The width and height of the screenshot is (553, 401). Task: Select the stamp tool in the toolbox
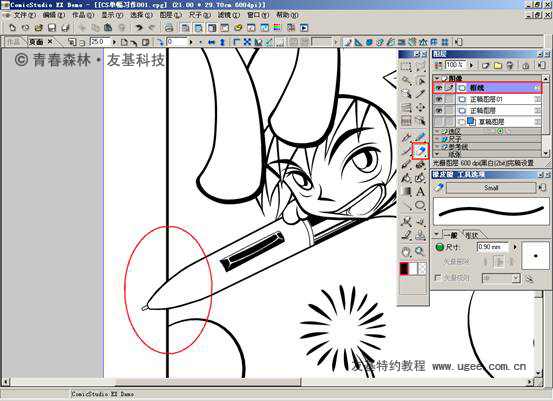pyautogui.click(x=420, y=235)
